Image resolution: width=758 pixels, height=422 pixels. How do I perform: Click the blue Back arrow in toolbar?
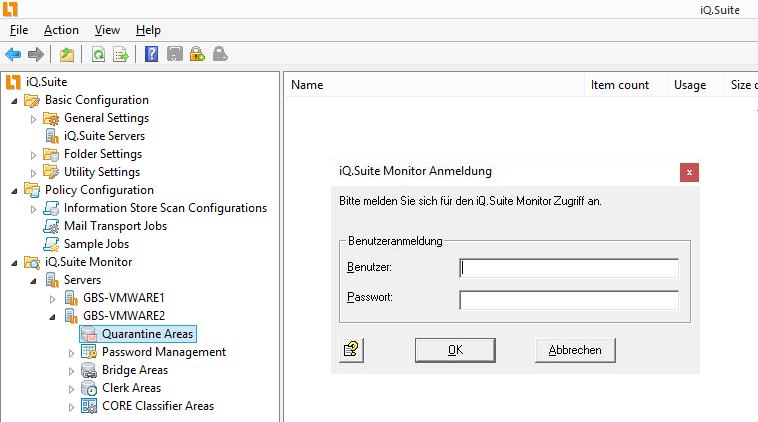point(13,54)
